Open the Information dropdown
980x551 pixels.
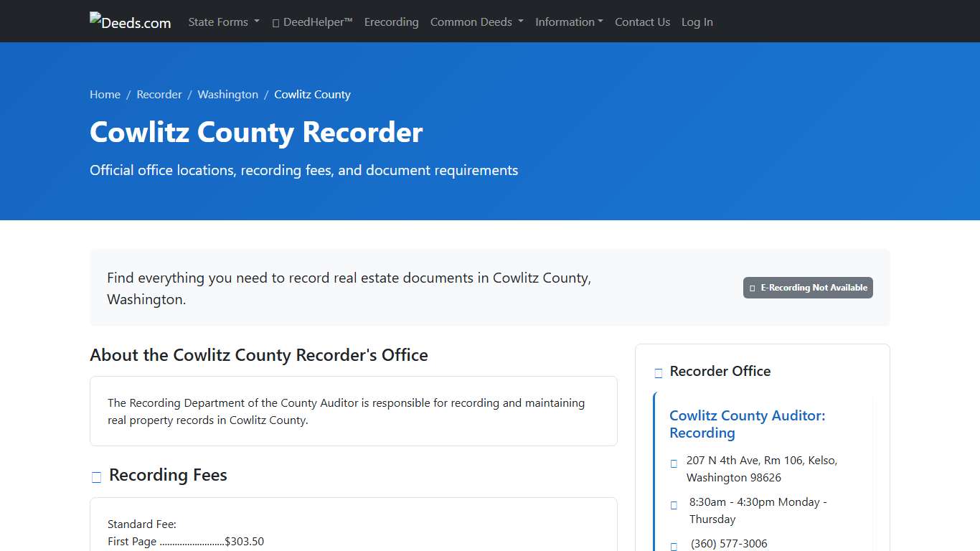[569, 22]
